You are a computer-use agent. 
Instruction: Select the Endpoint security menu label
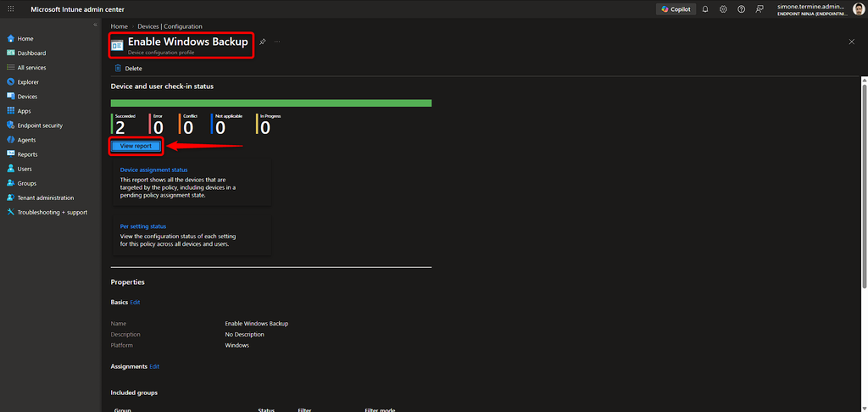pyautogui.click(x=40, y=125)
